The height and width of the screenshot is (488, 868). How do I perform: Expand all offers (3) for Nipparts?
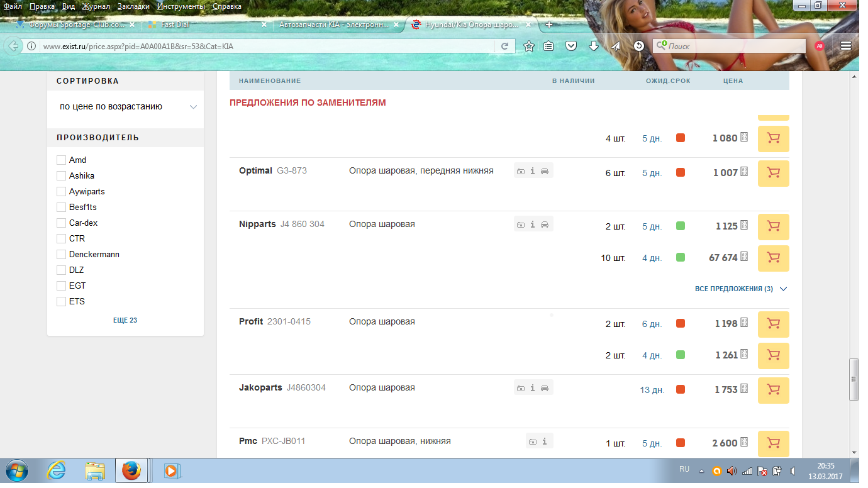pos(740,289)
